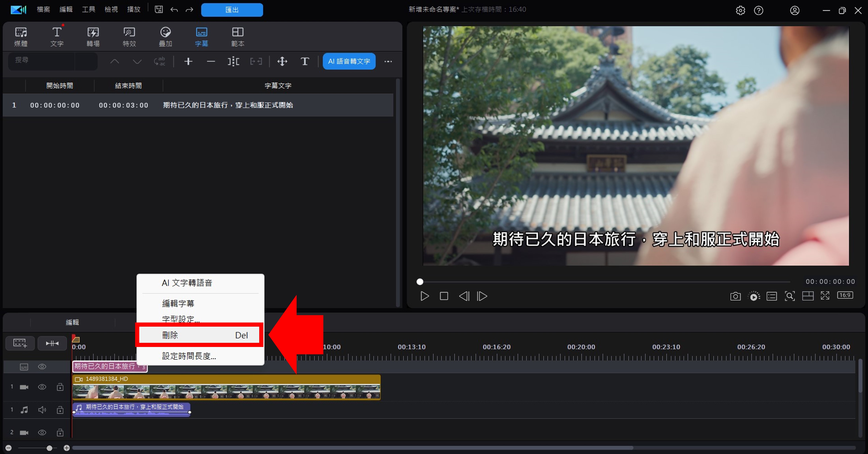
Task: Click the 匯出 export button
Action: (232, 10)
